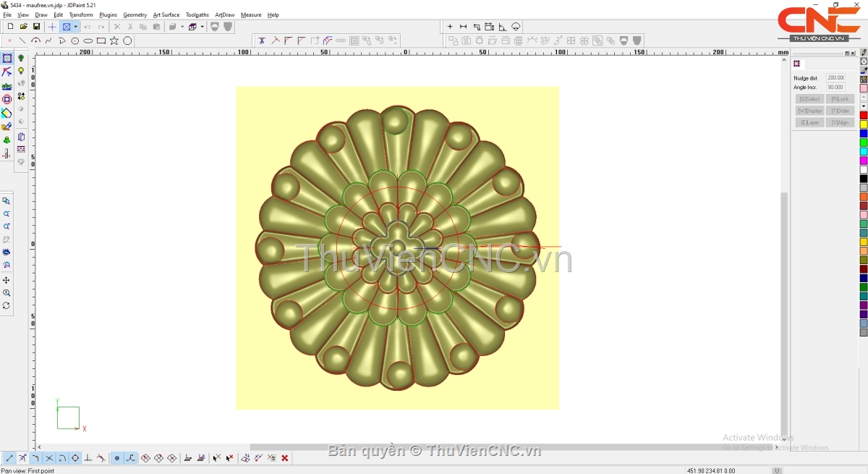The width and height of the screenshot is (868, 474).
Task: Open a file with the folder icon
Action: [x=23, y=27]
